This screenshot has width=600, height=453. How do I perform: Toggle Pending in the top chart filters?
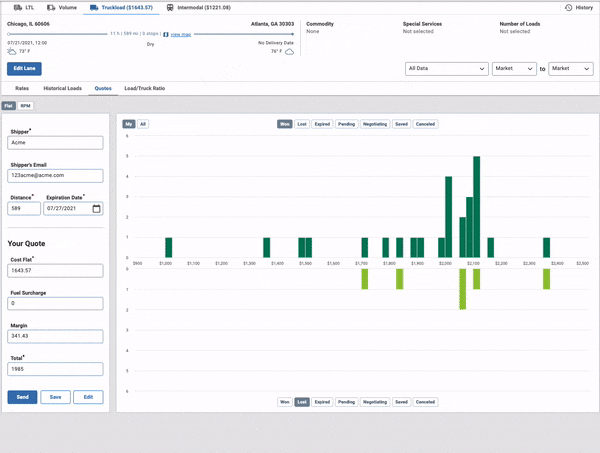point(346,124)
